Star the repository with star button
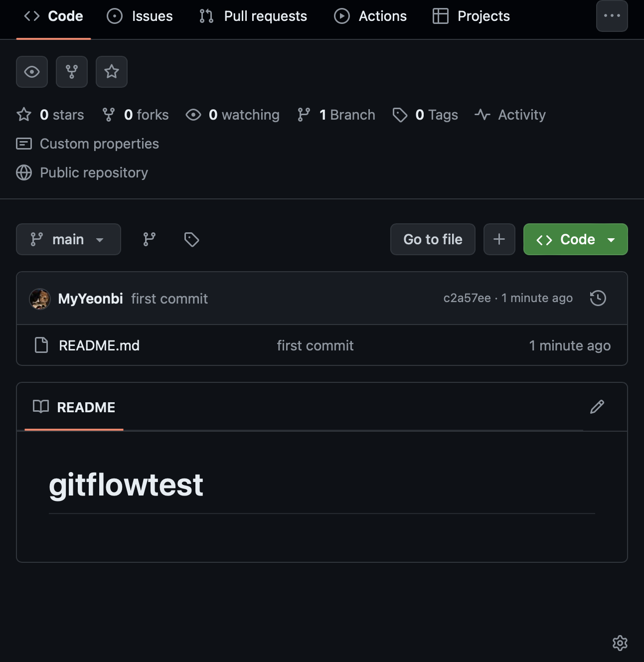Screen dimensions: 644x662 coord(112,72)
